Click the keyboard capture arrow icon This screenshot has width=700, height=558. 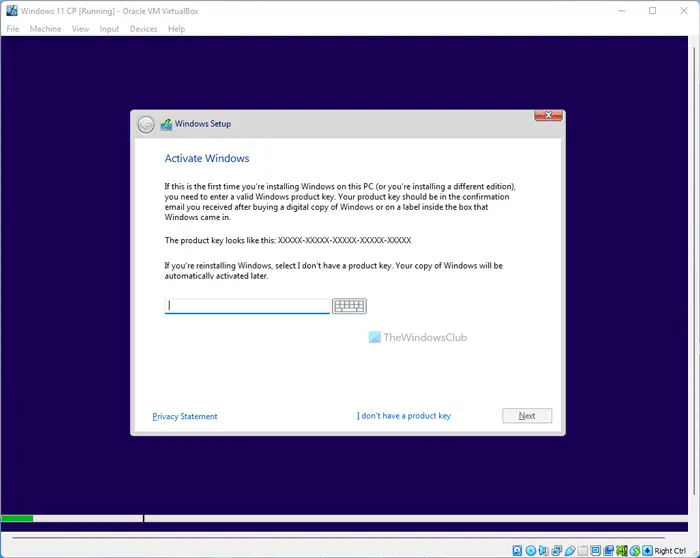tap(647, 550)
